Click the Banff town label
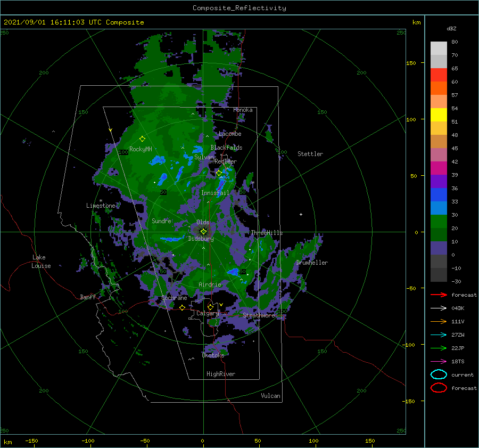 click(88, 297)
